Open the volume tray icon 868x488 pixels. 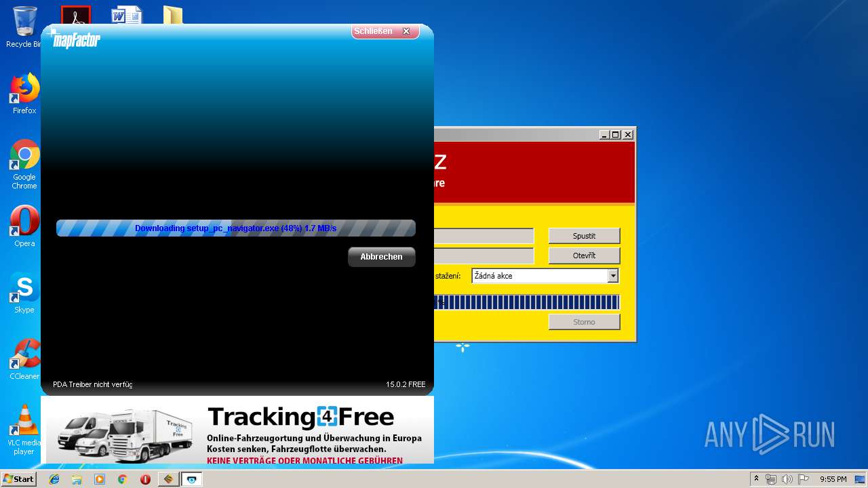pyautogui.click(x=787, y=479)
